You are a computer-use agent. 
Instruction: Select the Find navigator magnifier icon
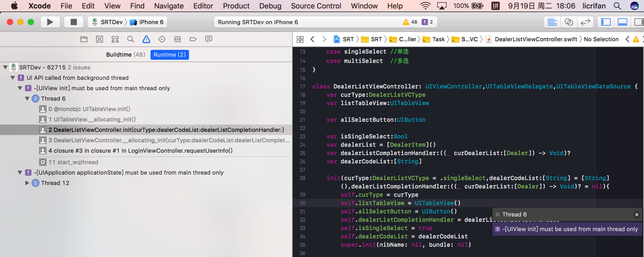click(131, 39)
